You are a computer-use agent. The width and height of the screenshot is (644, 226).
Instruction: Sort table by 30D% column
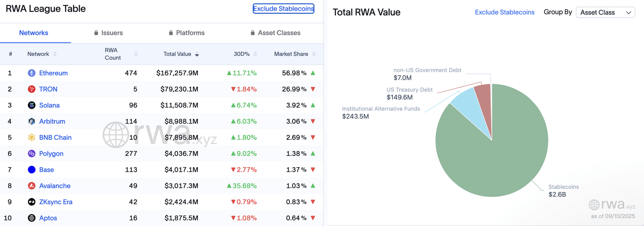click(x=255, y=54)
